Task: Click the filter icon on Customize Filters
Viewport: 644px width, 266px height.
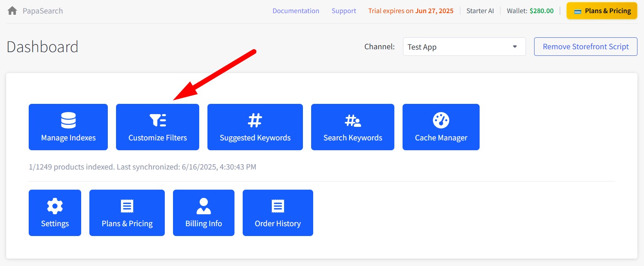Action: pyautogui.click(x=158, y=120)
